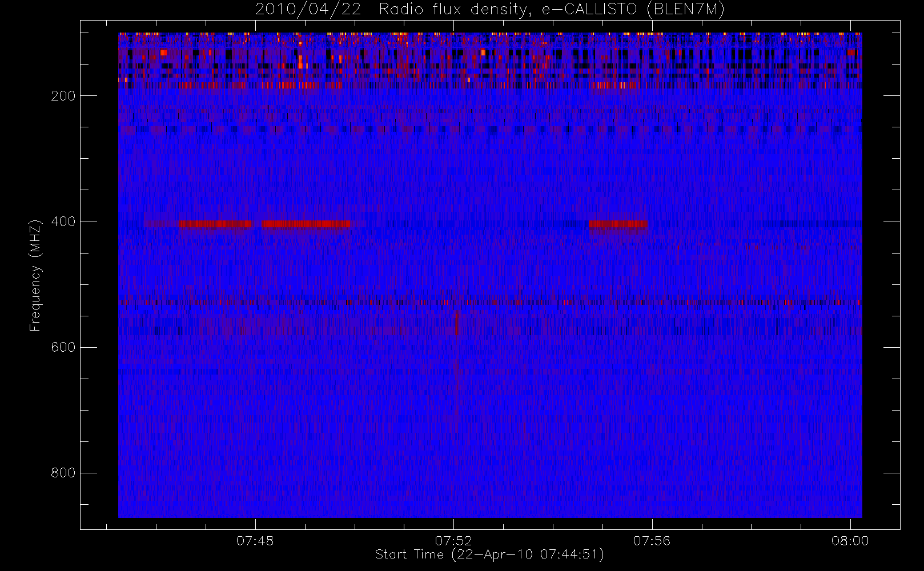Viewport: 924px width, 571px height.
Task: Click the 200 frequency tick label
Action: point(63,96)
